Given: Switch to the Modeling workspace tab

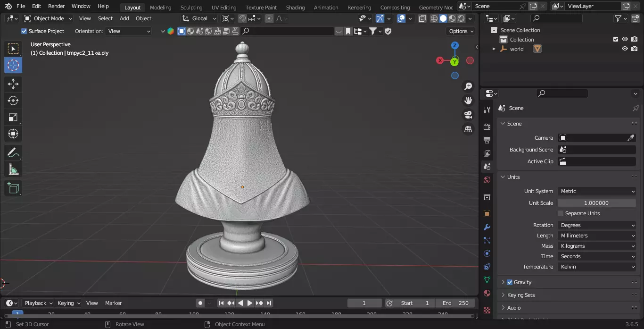Looking at the screenshot, I should 161,8.
